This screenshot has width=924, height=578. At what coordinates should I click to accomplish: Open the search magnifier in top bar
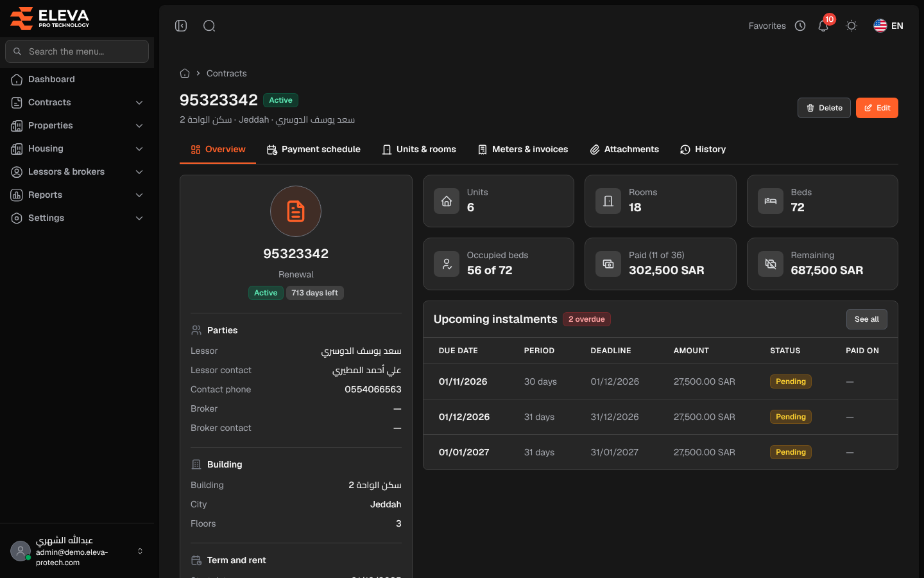point(209,26)
